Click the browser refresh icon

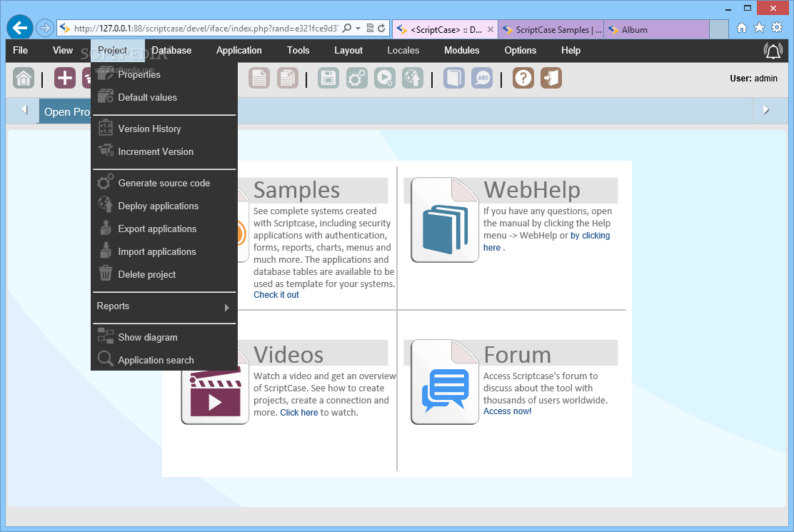[x=382, y=28]
